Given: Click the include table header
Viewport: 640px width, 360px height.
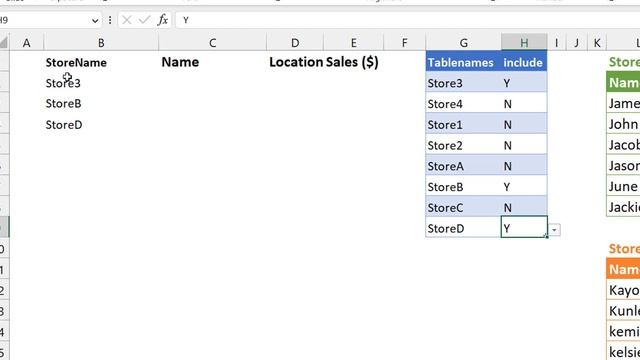Looking at the screenshot, I should 524,62.
